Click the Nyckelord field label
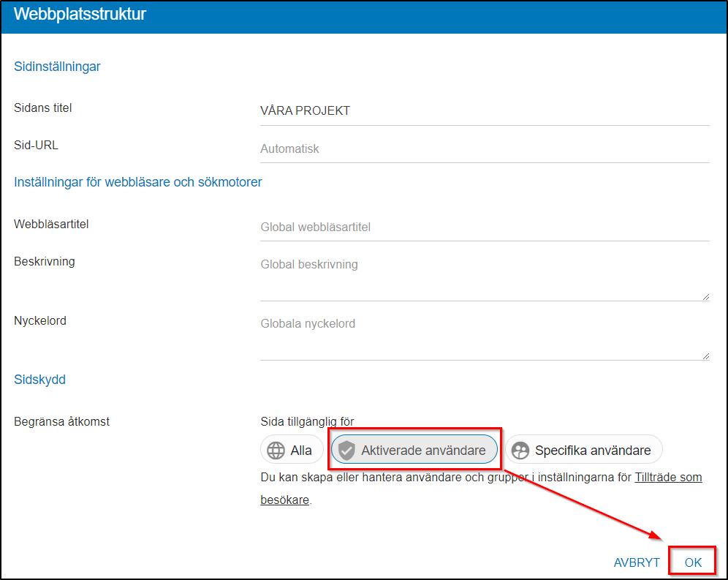The height and width of the screenshot is (580, 728). point(39,320)
